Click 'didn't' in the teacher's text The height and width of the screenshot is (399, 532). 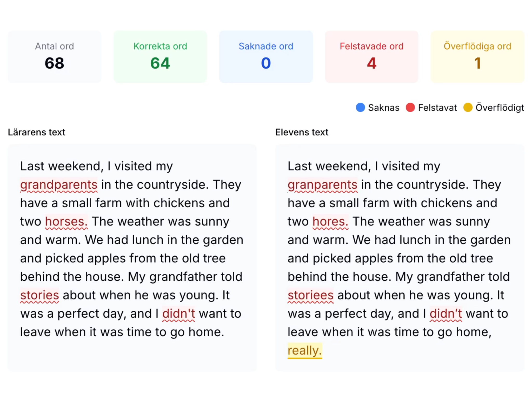coord(178,314)
